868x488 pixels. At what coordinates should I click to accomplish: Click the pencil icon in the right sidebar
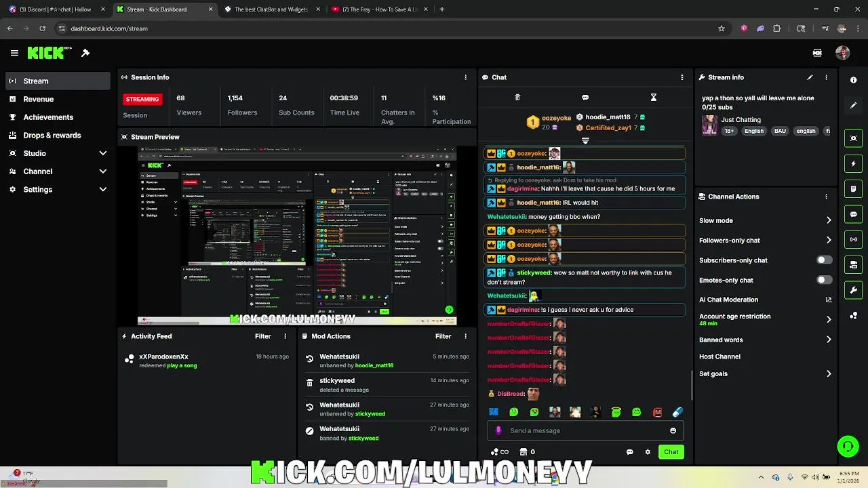pyautogui.click(x=854, y=105)
